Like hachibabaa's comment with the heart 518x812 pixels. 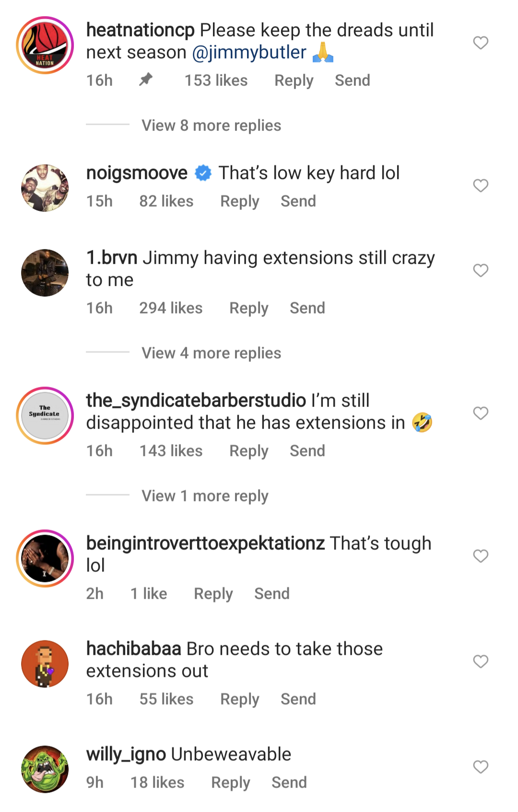pyautogui.click(x=480, y=661)
